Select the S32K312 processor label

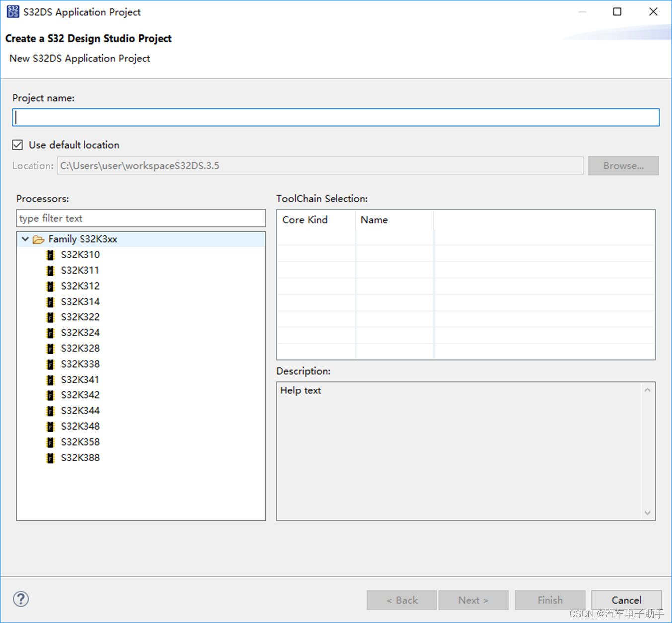pyautogui.click(x=80, y=286)
